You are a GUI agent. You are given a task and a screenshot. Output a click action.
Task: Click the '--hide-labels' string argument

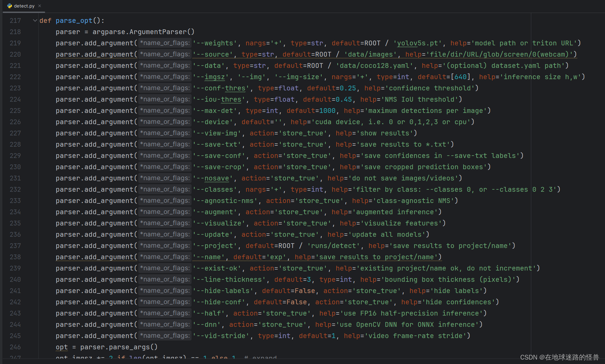point(223,291)
